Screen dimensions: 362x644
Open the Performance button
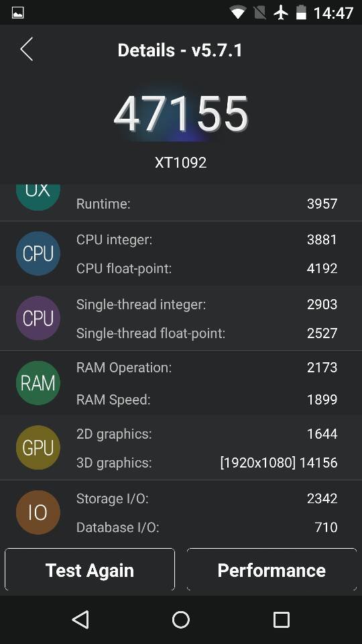271,570
